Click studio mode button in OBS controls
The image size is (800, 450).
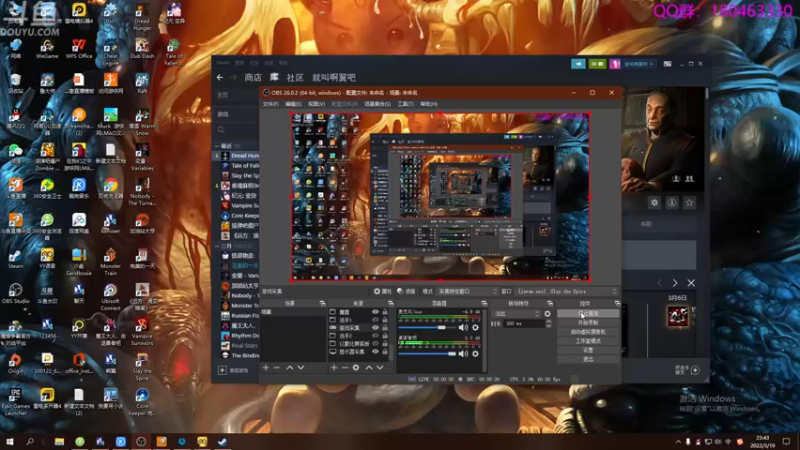(x=588, y=341)
